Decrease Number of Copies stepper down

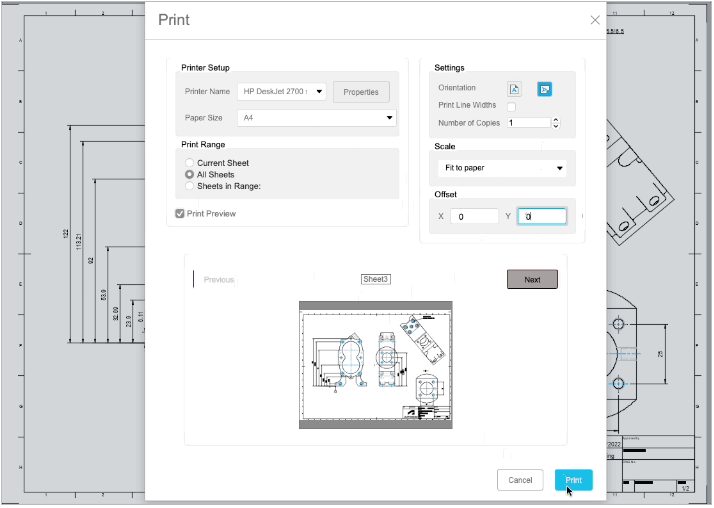(x=556, y=126)
